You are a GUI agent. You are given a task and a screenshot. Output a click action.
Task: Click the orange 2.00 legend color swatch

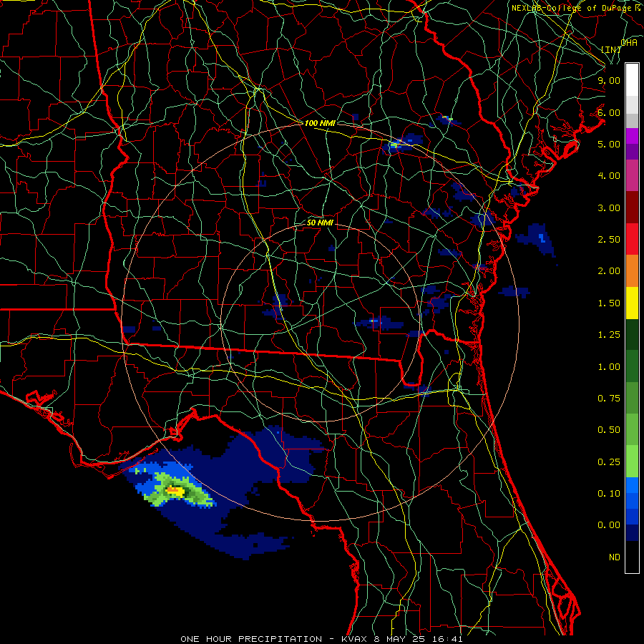tap(632, 270)
